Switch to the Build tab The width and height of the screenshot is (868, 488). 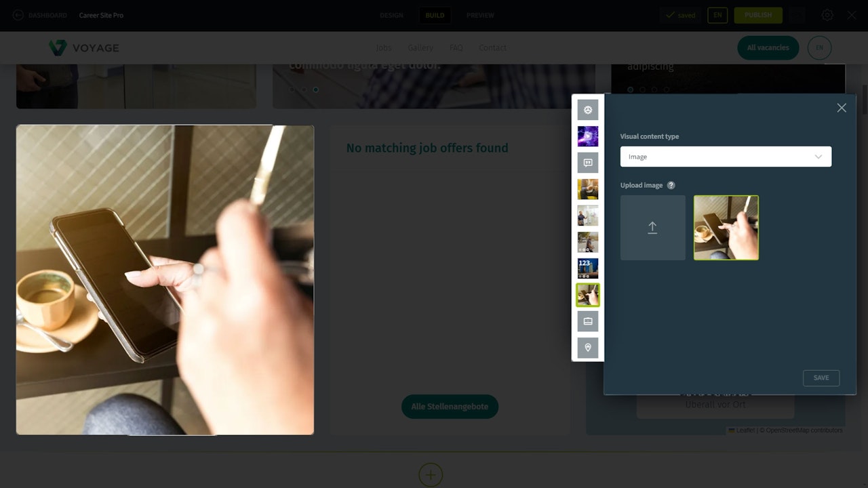(435, 15)
